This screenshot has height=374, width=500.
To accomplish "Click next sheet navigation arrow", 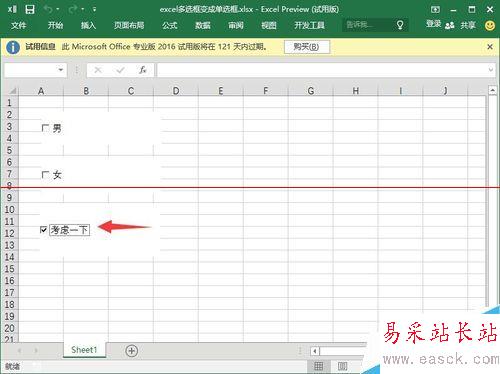I will [36, 350].
